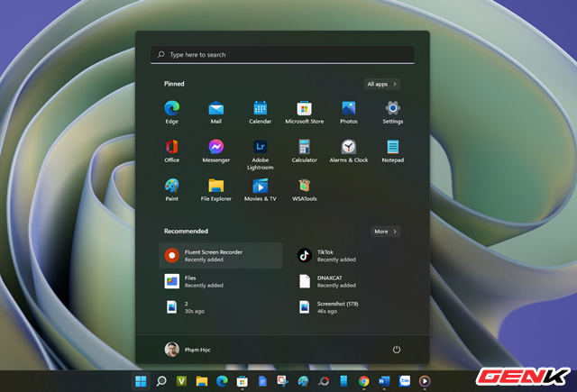Open Edge on the taskbar
This screenshot has height=392, width=577.
(x=222, y=381)
